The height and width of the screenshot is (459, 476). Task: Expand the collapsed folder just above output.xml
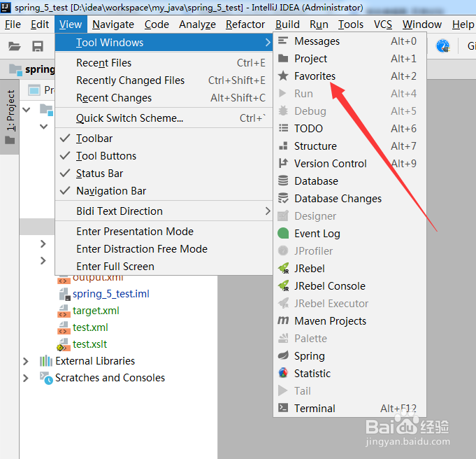(x=43, y=260)
